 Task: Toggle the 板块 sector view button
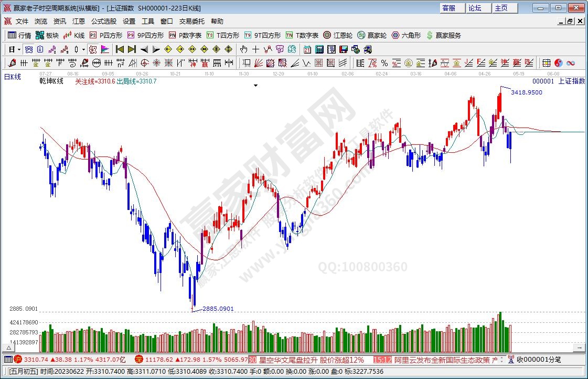[47, 35]
